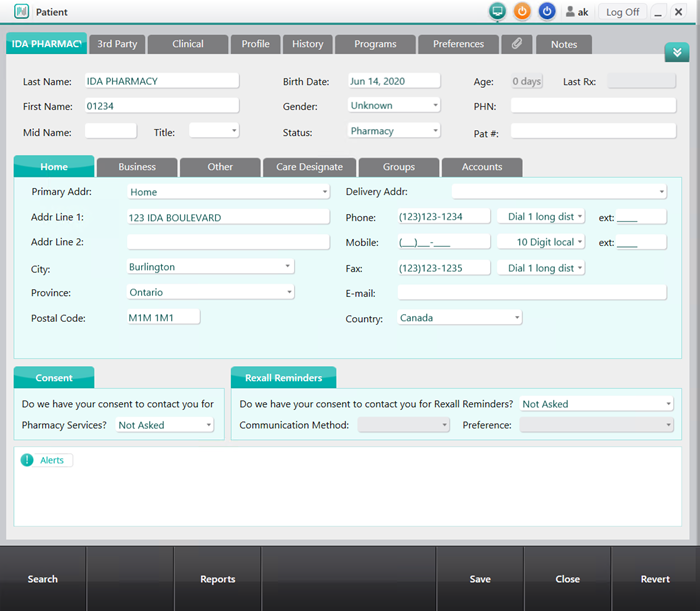Click the blue power icon
The image size is (700, 611).
[x=547, y=11]
